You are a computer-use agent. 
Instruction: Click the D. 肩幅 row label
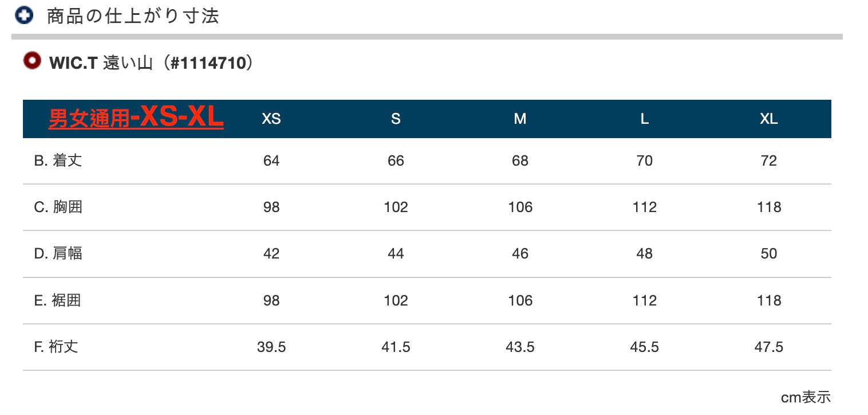coord(58,253)
